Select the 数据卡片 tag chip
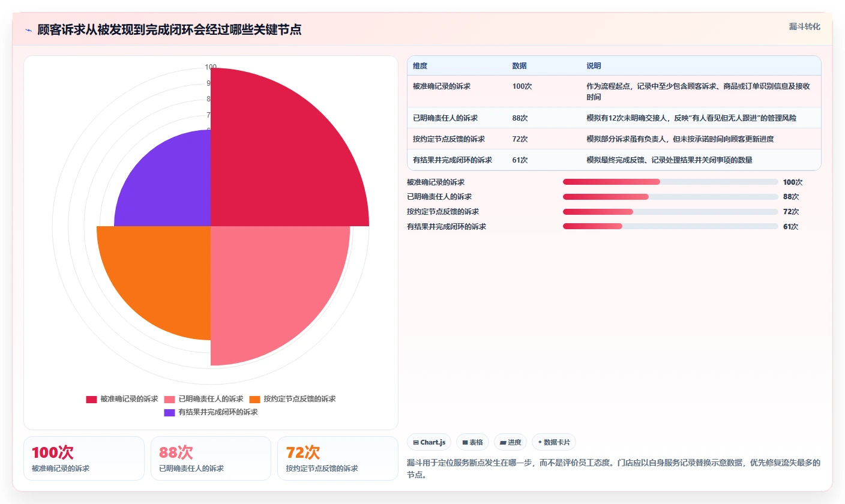Viewport: 845px width, 504px height. coord(554,442)
